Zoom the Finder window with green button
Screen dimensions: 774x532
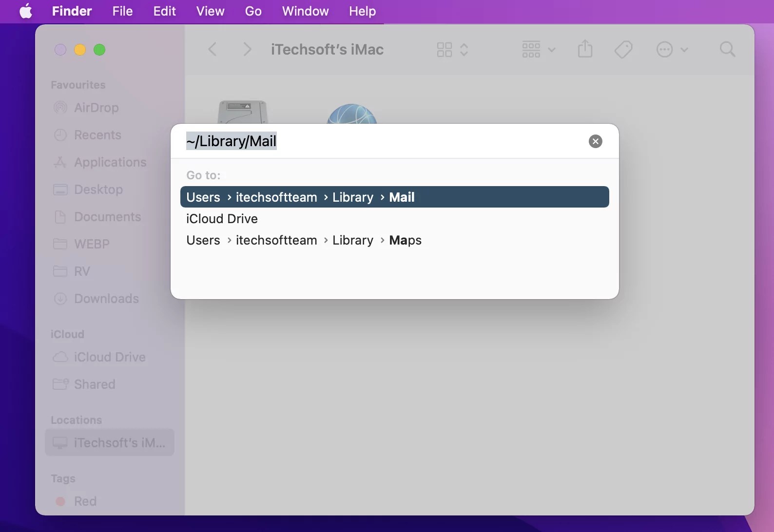coord(99,50)
